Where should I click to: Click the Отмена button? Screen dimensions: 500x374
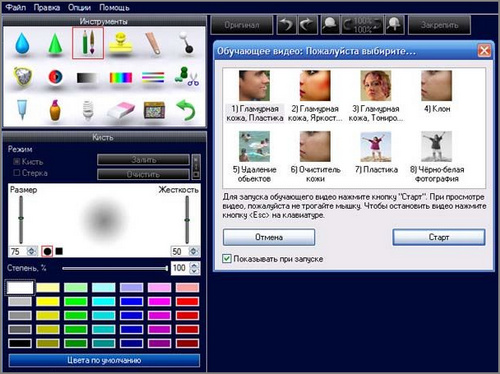269,237
